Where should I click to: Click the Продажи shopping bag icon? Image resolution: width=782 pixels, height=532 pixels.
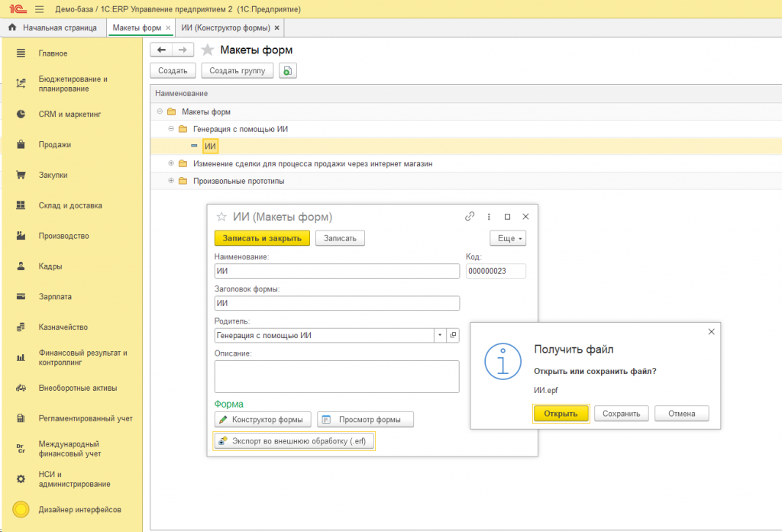(21, 144)
